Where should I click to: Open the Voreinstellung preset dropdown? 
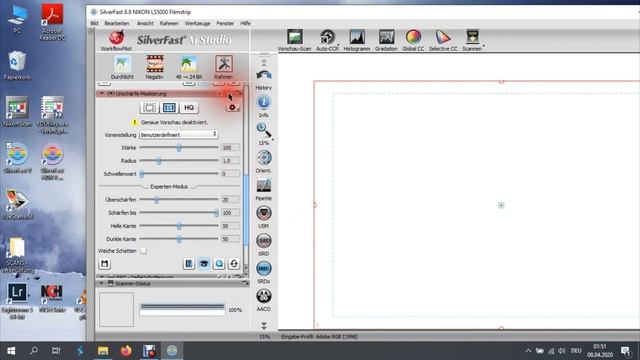(178, 134)
